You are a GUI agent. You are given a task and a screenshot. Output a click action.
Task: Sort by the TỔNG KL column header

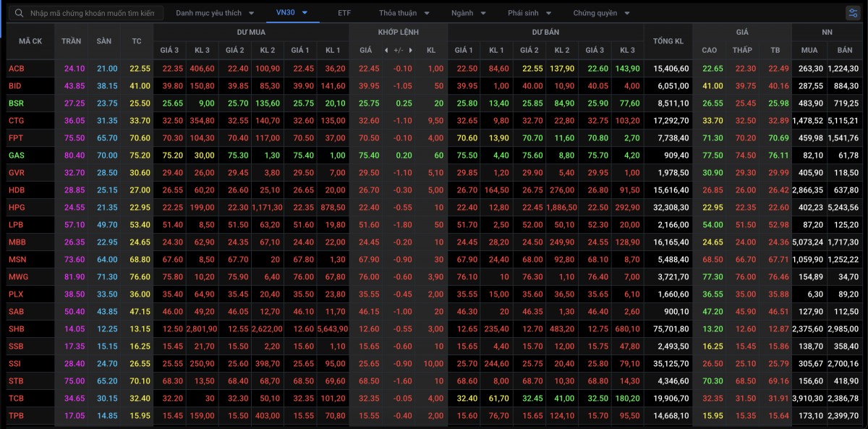(668, 41)
